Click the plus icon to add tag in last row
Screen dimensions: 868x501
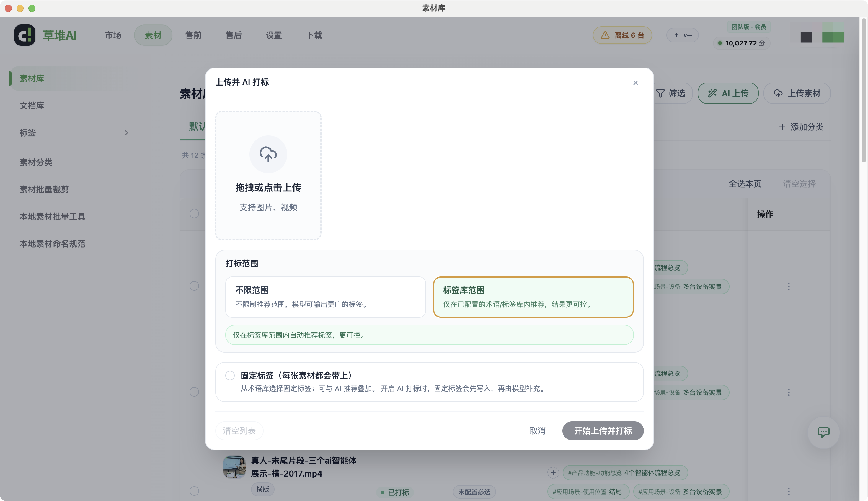coord(553,473)
